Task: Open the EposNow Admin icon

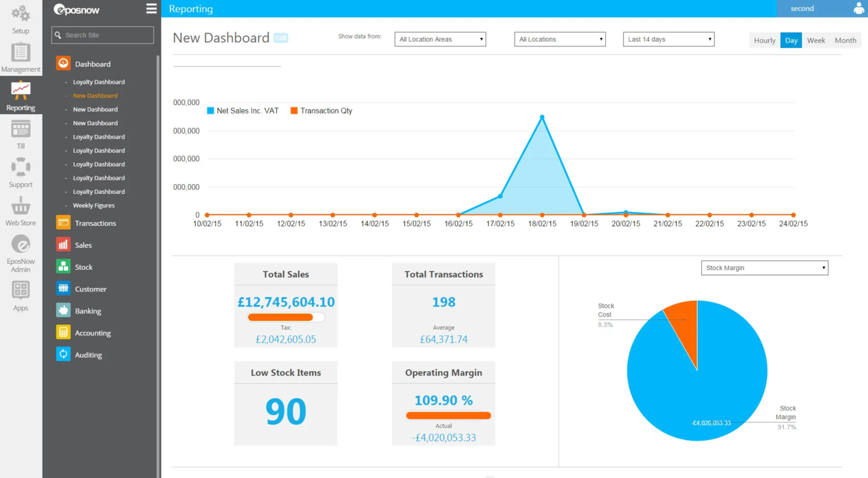Action: pos(21,245)
